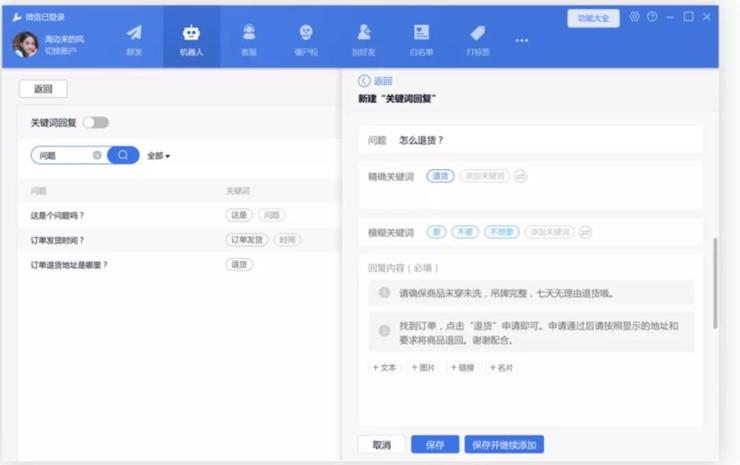
Task: Click the left panel 返回 button
Action: click(43, 89)
